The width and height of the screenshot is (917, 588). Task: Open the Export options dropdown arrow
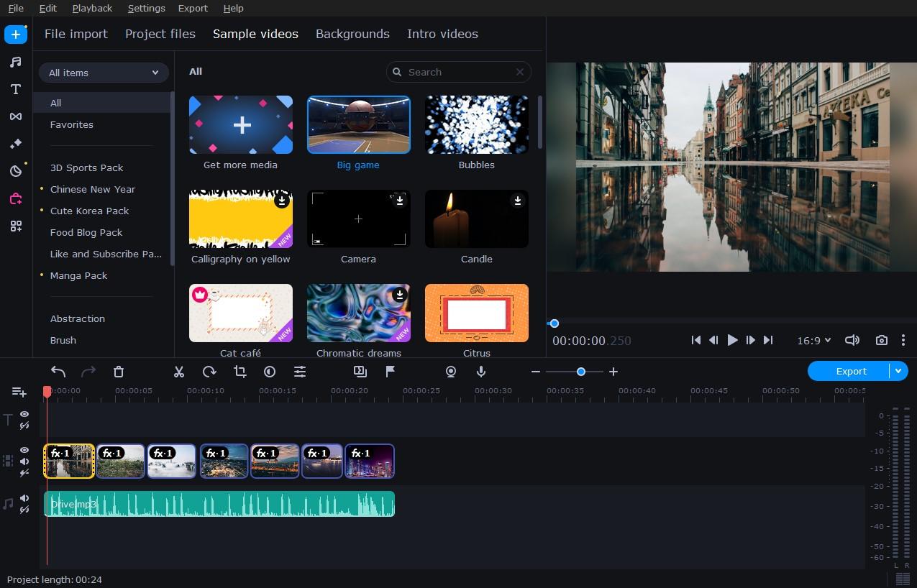(x=898, y=371)
